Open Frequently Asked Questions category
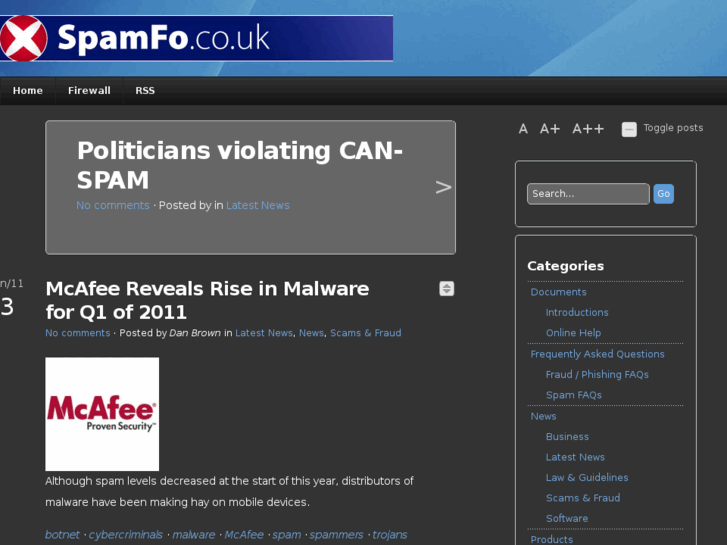 pyautogui.click(x=597, y=354)
